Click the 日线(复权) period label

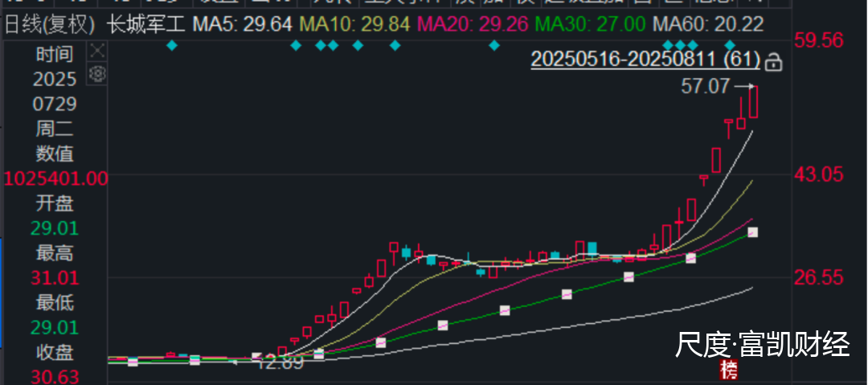(x=50, y=24)
